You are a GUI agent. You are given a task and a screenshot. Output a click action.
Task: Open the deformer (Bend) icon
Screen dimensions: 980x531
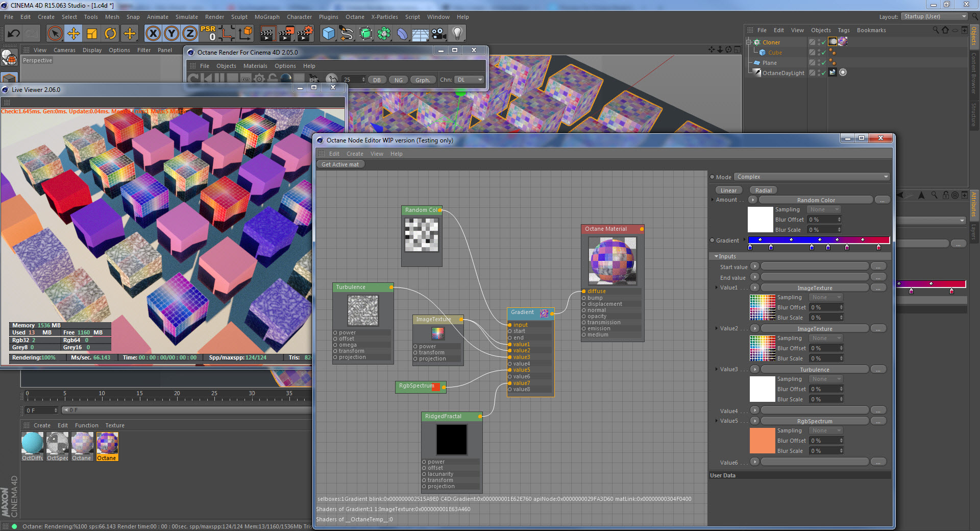click(x=402, y=34)
